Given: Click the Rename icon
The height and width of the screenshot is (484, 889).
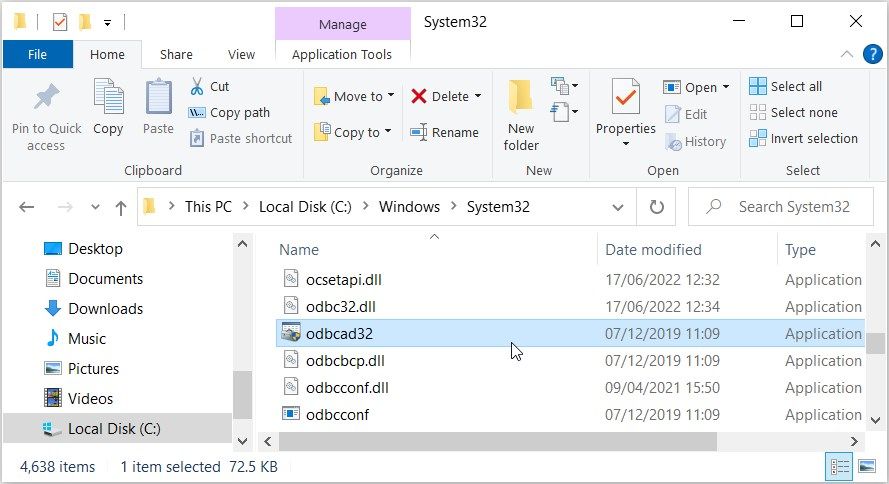Looking at the screenshot, I should pyautogui.click(x=418, y=132).
